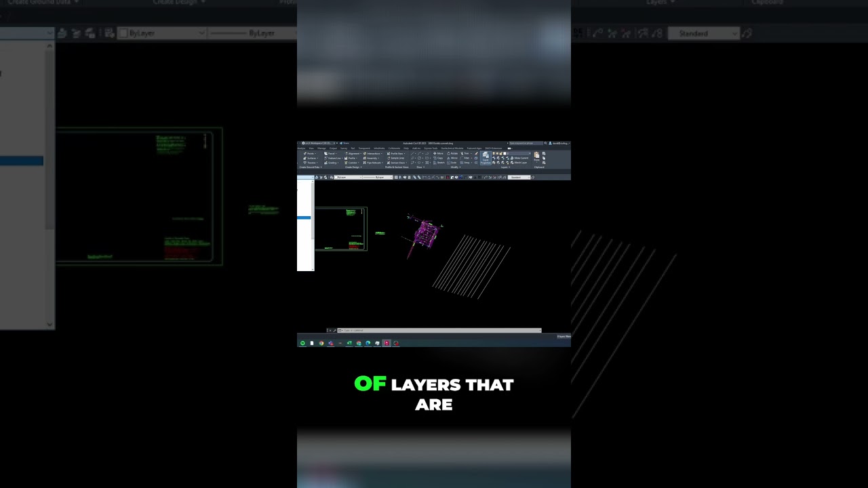Select the Corridor tool in the ribbon
868x488 pixels.
352,163
